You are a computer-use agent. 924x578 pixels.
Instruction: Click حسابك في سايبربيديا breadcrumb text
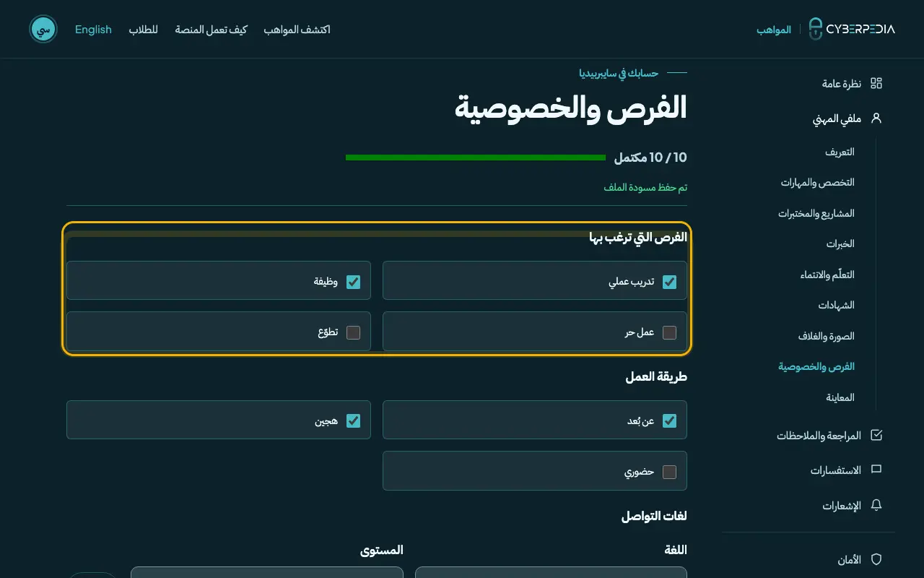[x=619, y=73]
